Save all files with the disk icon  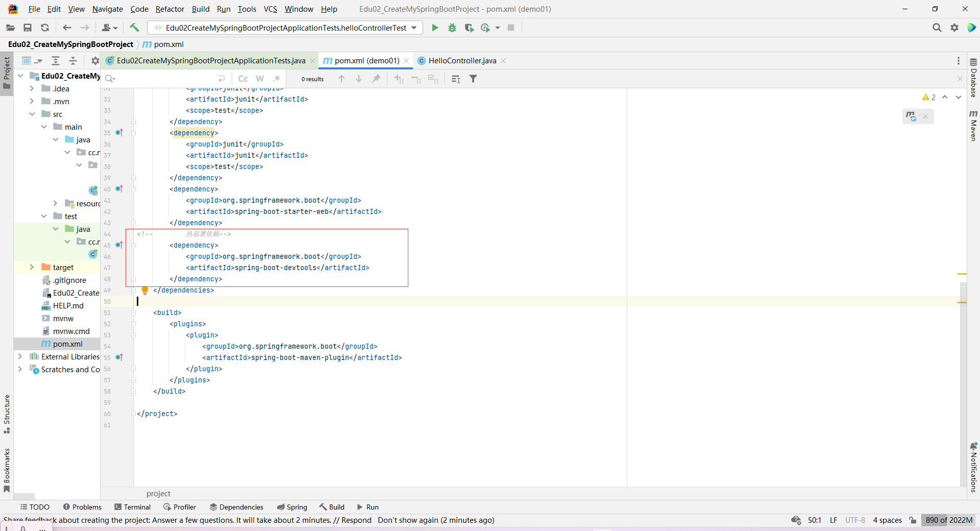click(28, 28)
